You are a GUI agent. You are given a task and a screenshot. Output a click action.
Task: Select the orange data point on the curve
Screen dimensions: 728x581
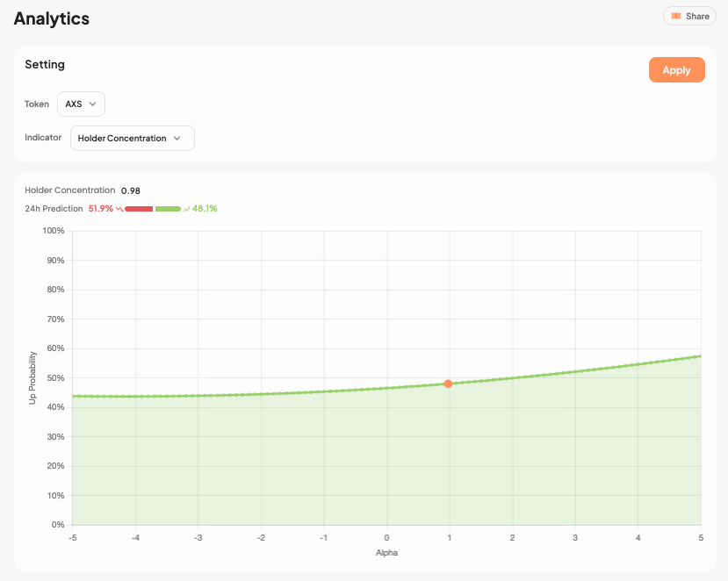(x=448, y=384)
